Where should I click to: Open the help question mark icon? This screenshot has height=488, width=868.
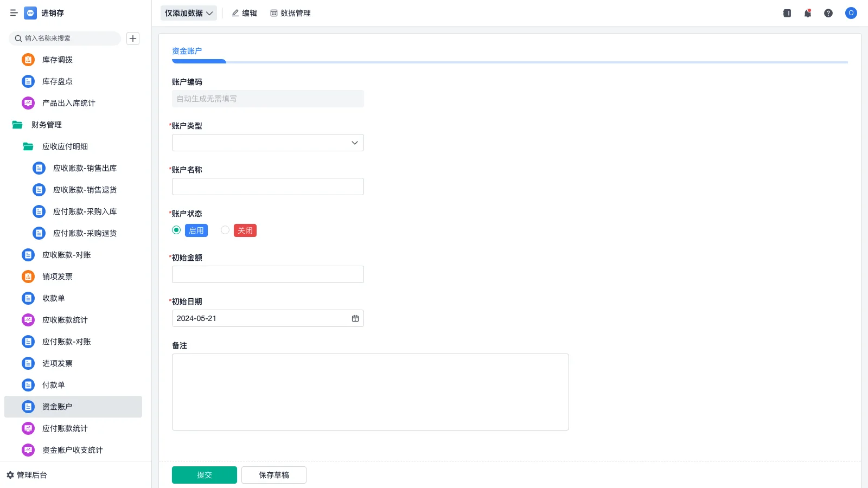(x=828, y=13)
